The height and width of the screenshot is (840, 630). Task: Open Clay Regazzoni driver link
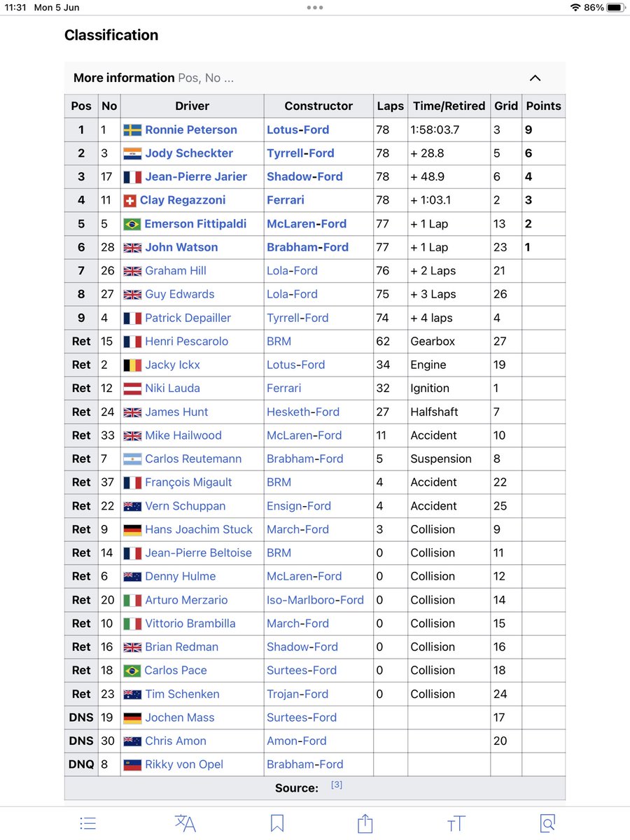pos(183,200)
